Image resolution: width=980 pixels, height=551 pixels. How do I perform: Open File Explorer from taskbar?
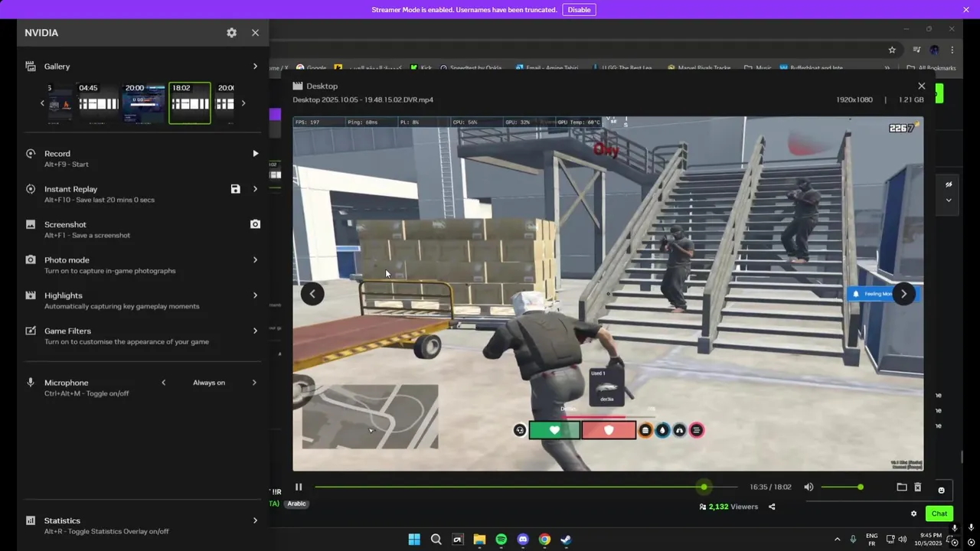tap(479, 540)
